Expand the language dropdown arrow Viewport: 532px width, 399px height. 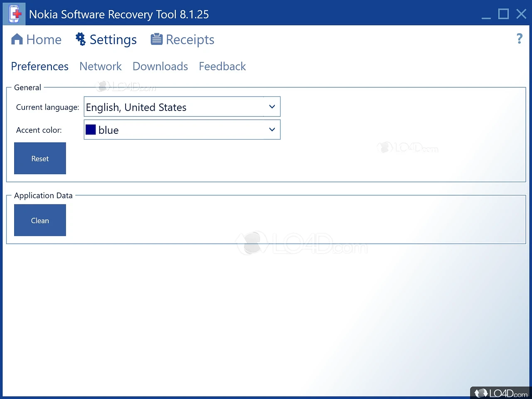coord(272,107)
